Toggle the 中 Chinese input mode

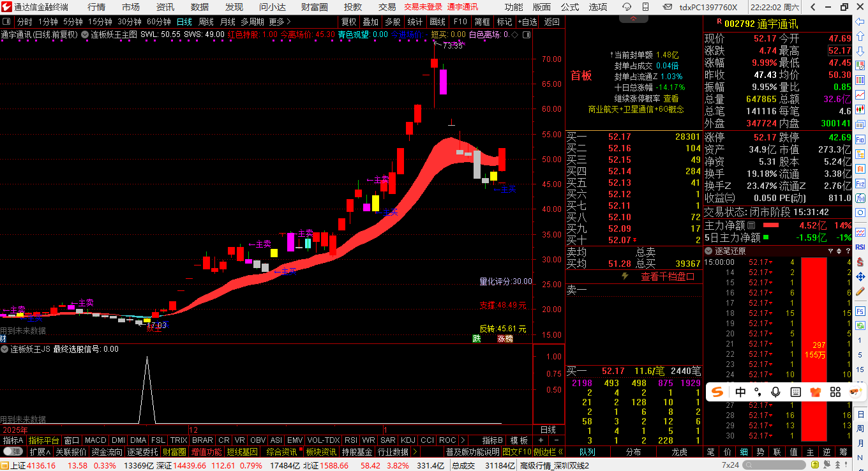click(740, 392)
